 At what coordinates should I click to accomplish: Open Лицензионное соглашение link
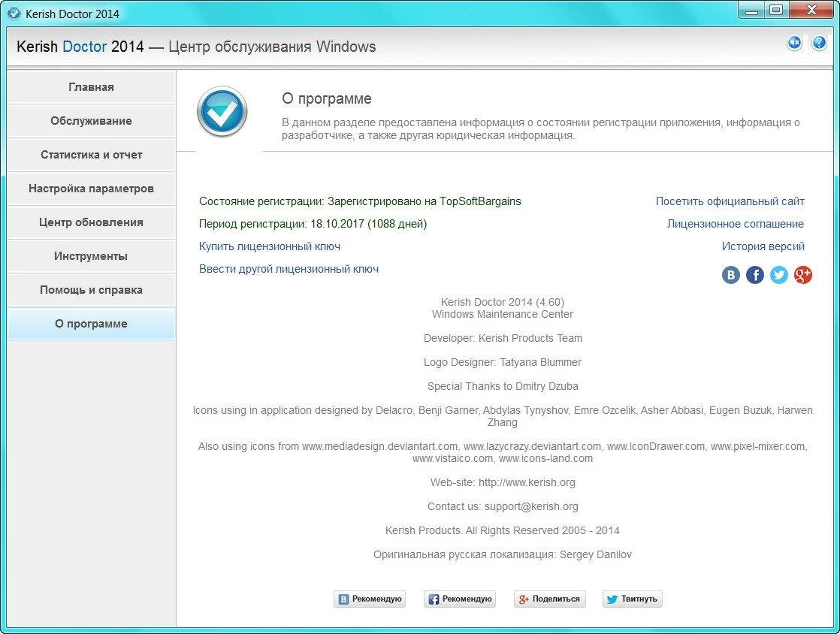[x=736, y=224]
